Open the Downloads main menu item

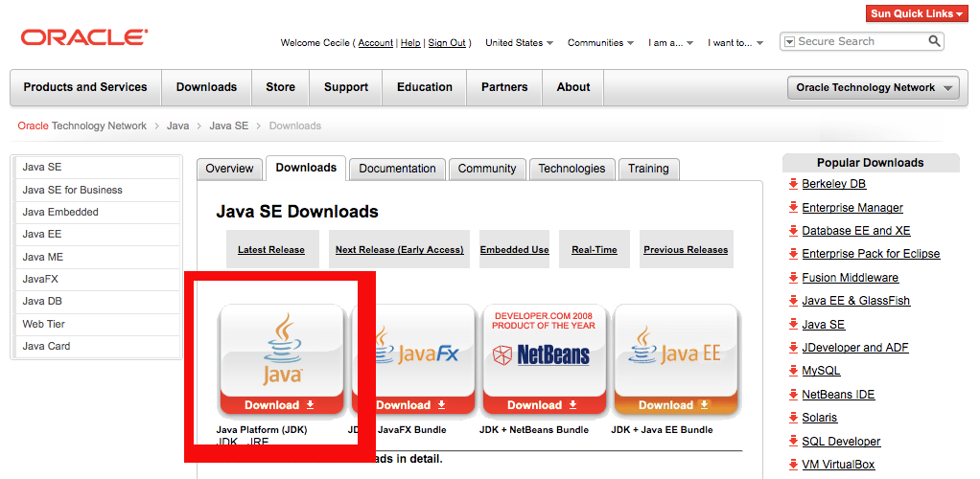[x=206, y=87]
